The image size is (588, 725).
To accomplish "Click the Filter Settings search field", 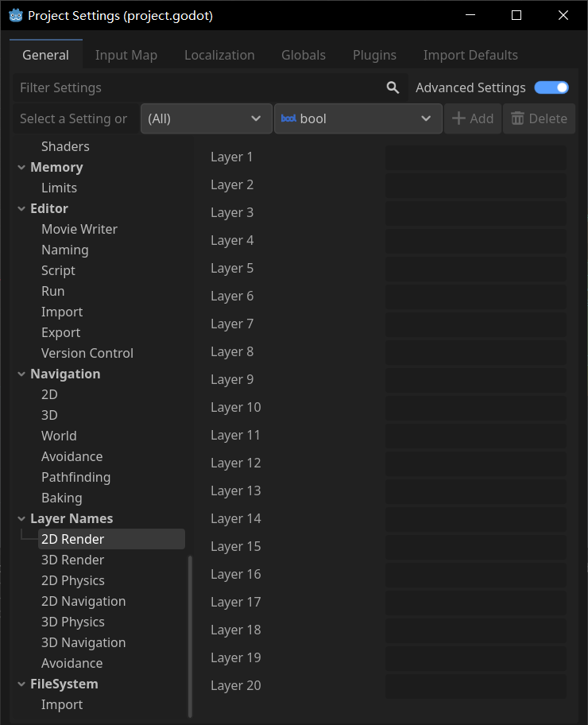I will click(211, 87).
